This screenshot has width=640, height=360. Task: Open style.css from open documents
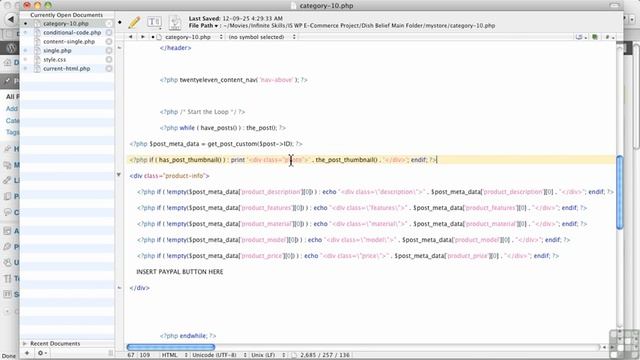pos(55,60)
